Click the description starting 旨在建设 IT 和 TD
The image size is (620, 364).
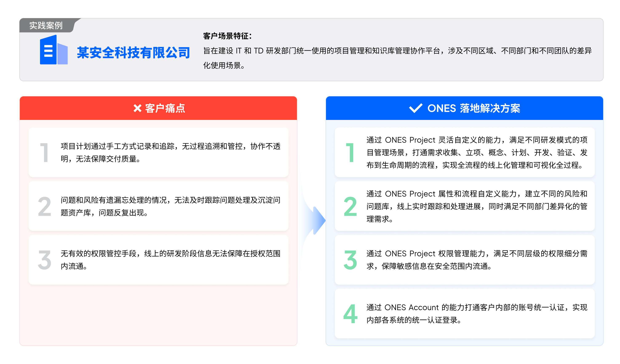[x=397, y=58]
